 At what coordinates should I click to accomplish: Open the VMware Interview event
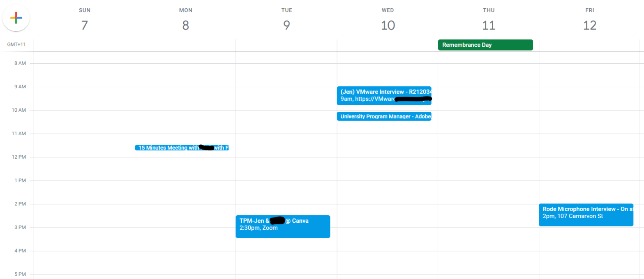coord(383,95)
